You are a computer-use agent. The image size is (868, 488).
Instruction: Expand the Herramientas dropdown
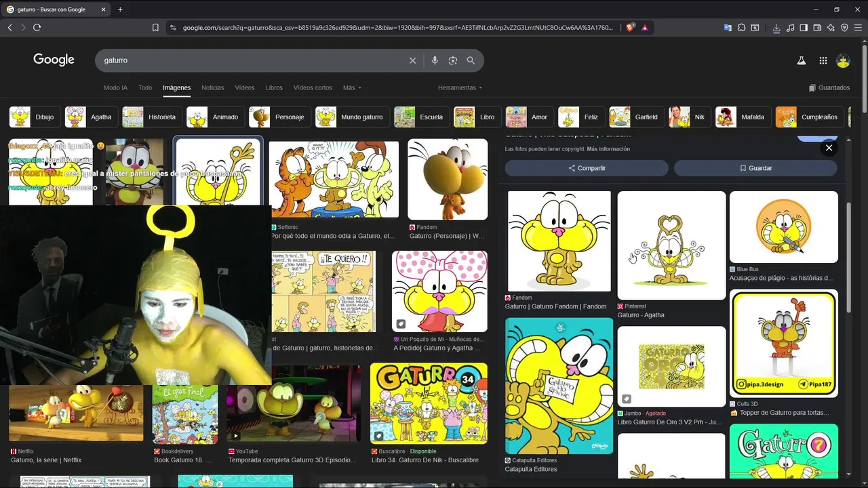click(460, 87)
